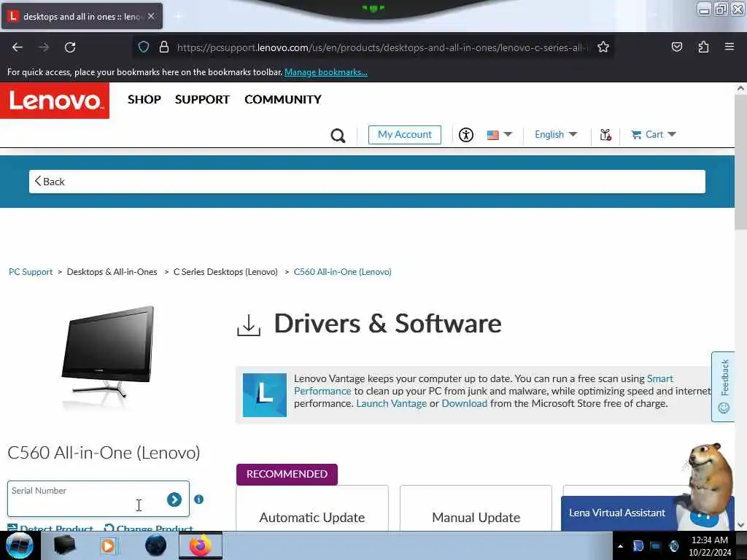Click the Back button

click(50, 182)
